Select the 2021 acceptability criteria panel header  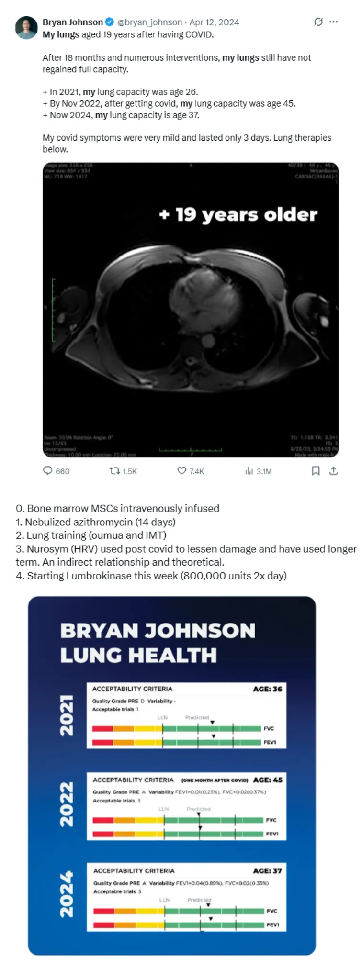click(x=132, y=689)
